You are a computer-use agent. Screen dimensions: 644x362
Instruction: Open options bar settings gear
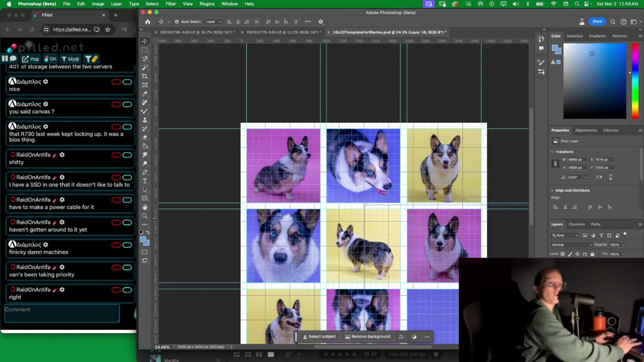coord(320,22)
